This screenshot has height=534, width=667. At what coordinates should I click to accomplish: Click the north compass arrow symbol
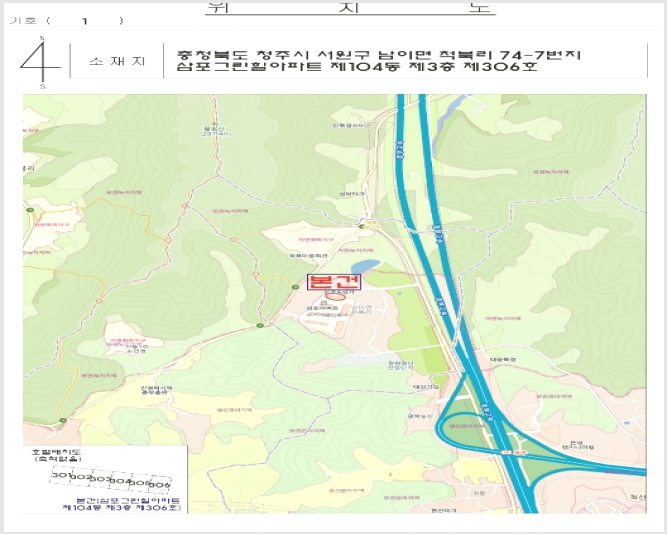pyautogui.click(x=40, y=62)
